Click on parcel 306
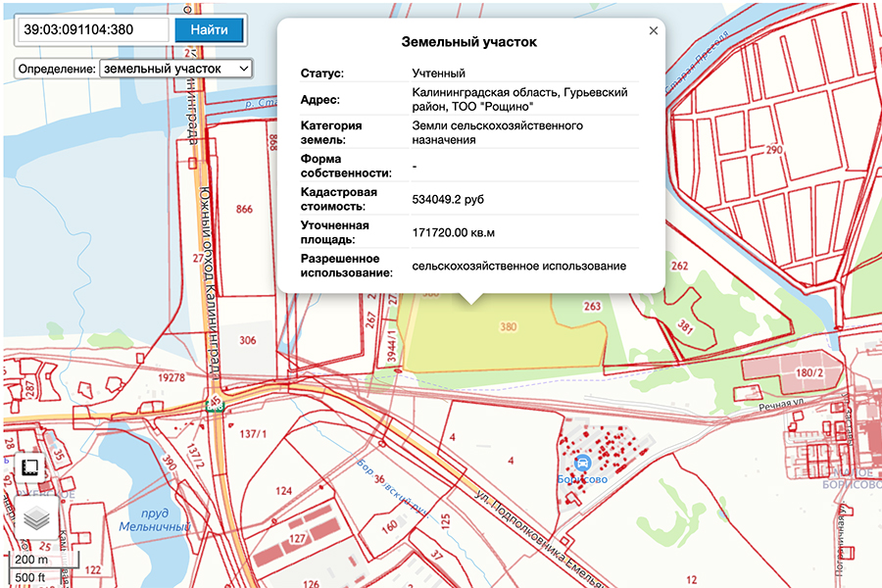 pos(247,340)
